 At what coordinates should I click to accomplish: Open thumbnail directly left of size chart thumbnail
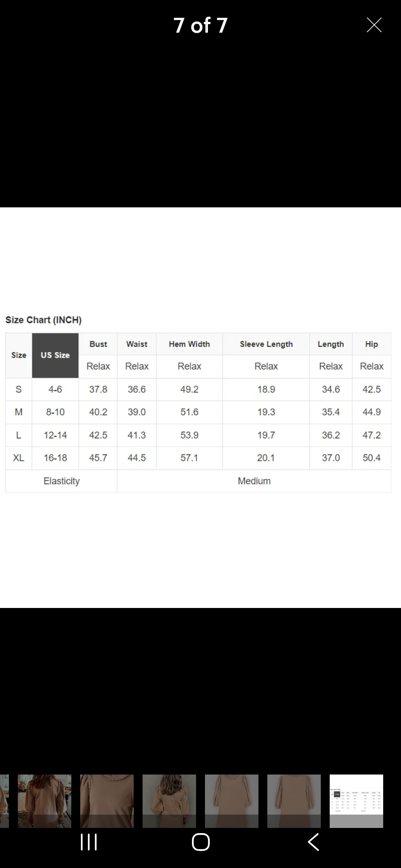click(294, 801)
